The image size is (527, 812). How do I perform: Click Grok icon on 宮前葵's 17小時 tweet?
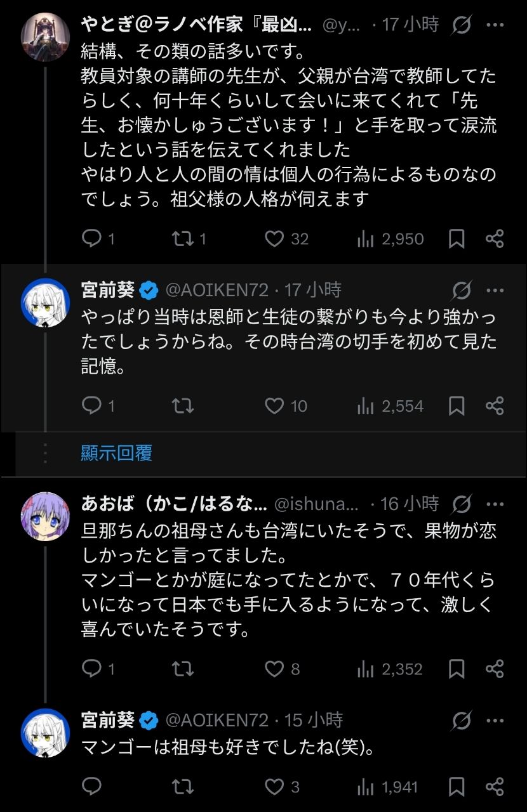[x=462, y=291]
